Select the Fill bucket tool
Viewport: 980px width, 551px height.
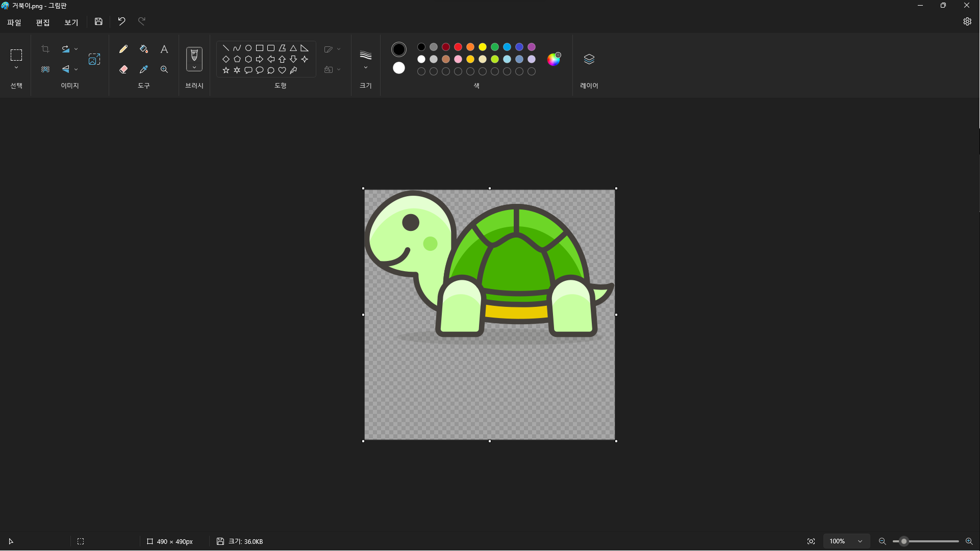[x=144, y=49]
